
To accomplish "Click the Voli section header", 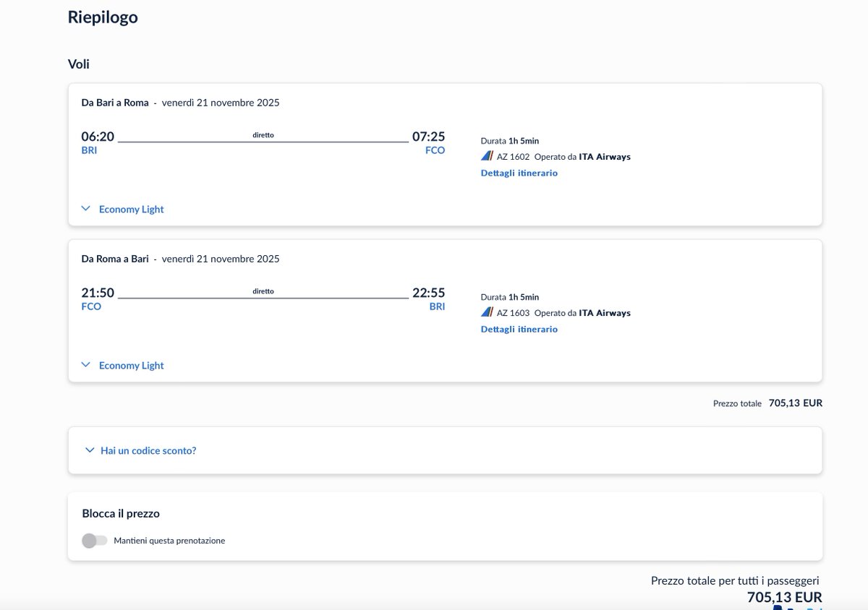I will tap(77, 64).
